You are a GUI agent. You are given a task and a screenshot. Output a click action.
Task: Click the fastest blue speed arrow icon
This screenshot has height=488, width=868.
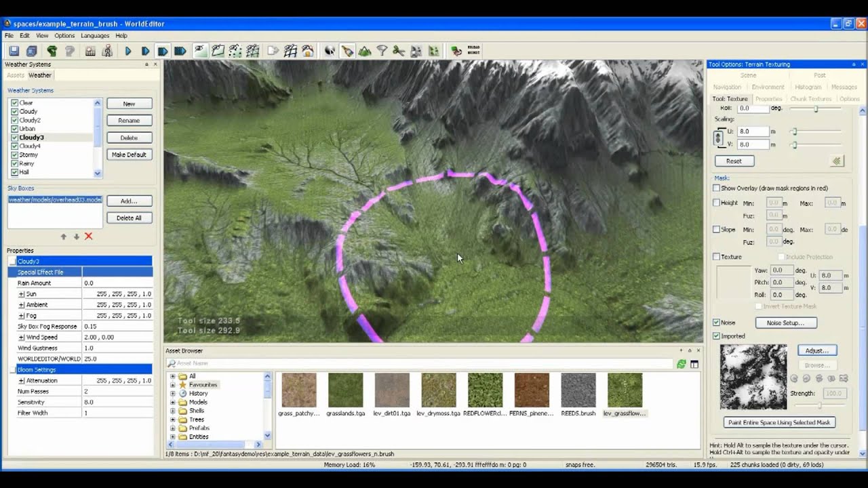tap(180, 51)
